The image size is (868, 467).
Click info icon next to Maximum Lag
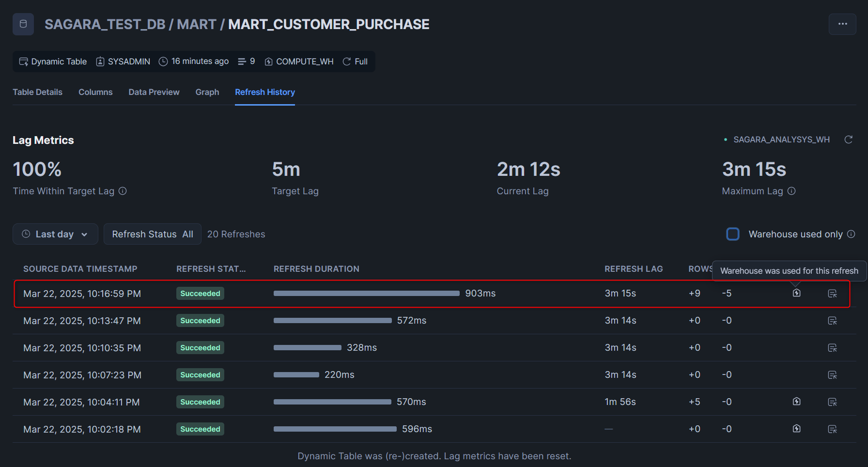791,191
